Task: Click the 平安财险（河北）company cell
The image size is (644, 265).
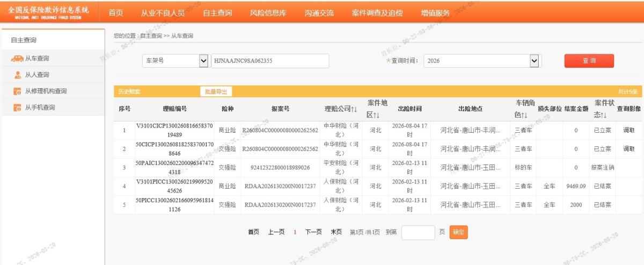Action: pyautogui.click(x=341, y=168)
